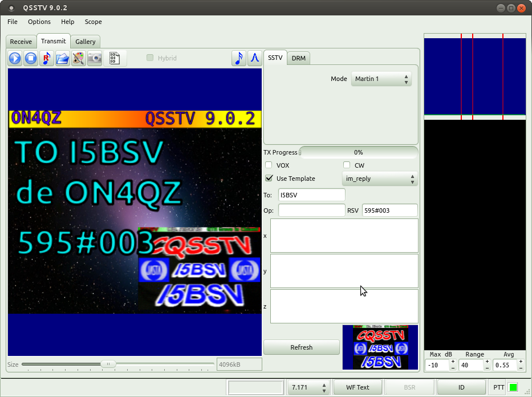
Task: Click the binary file icon
Action: coord(115,58)
